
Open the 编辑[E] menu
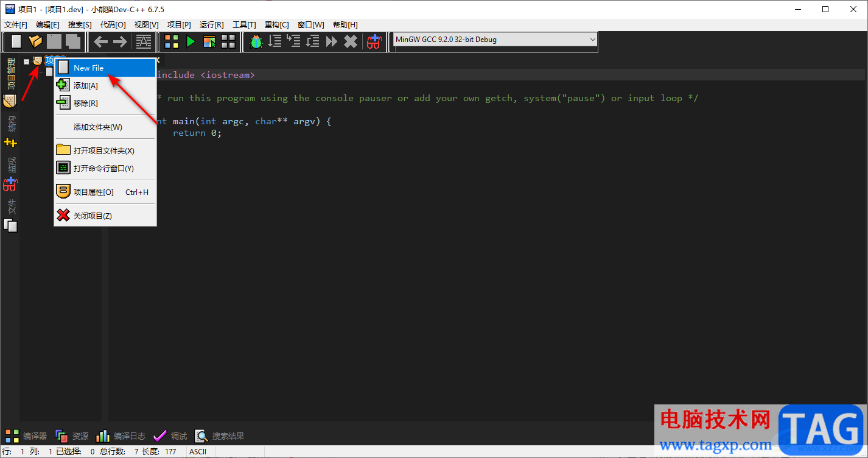47,25
